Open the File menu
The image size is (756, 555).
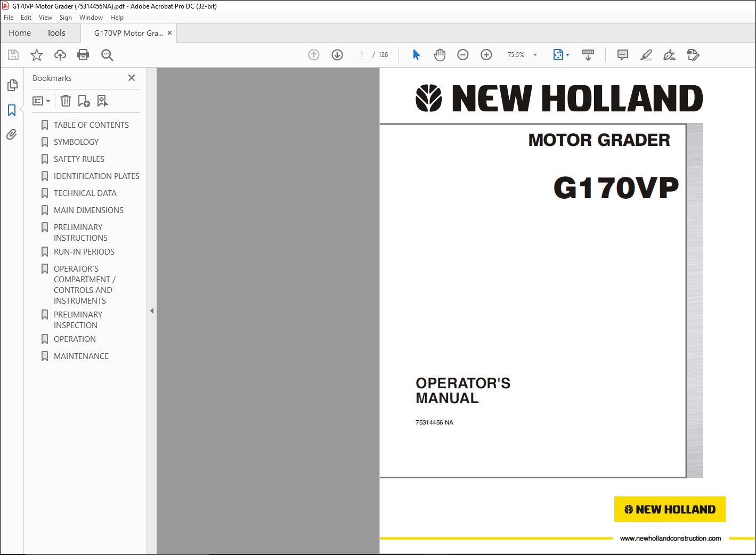pyautogui.click(x=9, y=18)
